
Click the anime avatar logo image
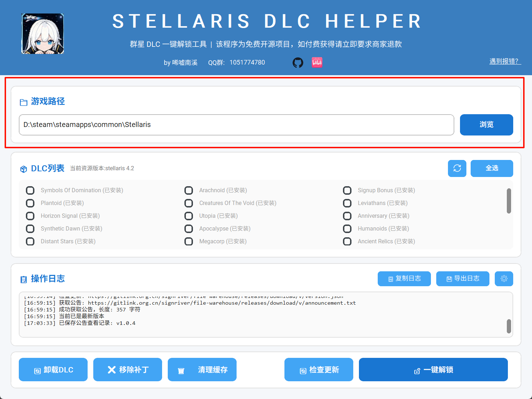click(x=43, y=34)
